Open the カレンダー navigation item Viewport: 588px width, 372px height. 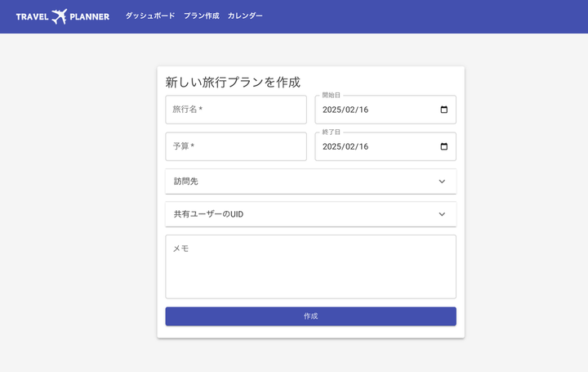245,16
